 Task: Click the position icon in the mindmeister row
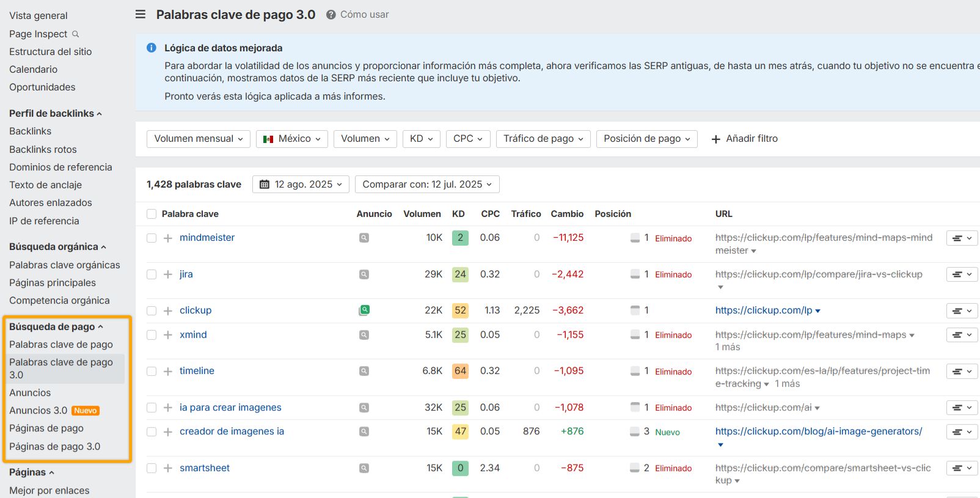[x=635, y=238]
